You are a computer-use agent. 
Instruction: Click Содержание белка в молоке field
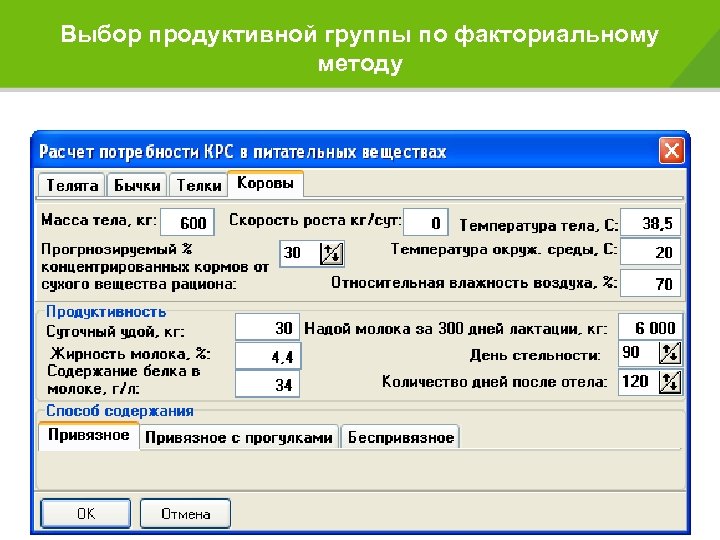click(x=267, y=384)
